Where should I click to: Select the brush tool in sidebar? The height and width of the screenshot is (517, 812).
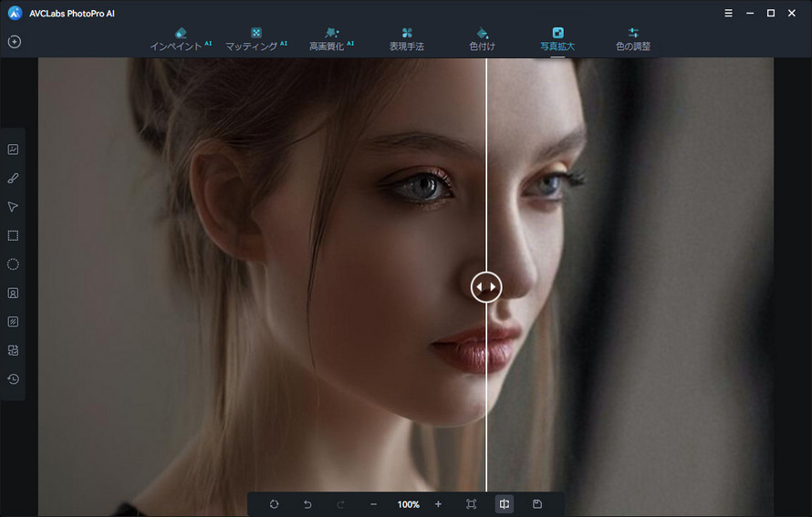pyautogui.click(x=13, y=178)
